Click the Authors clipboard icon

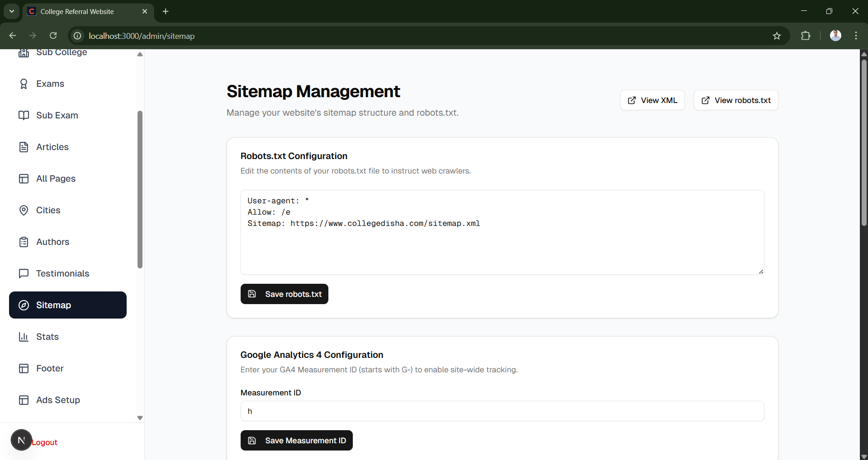pos(24,242)
